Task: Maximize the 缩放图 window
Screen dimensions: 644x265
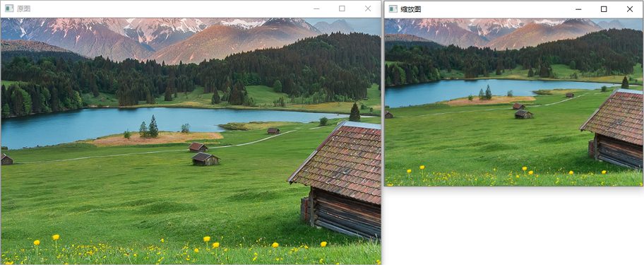Action: point(604,9)
